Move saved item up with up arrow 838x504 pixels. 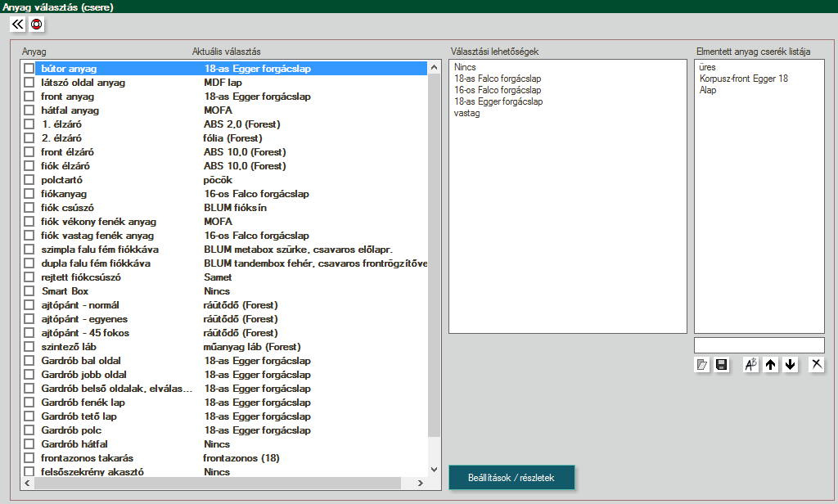click(x=770, y=365)
